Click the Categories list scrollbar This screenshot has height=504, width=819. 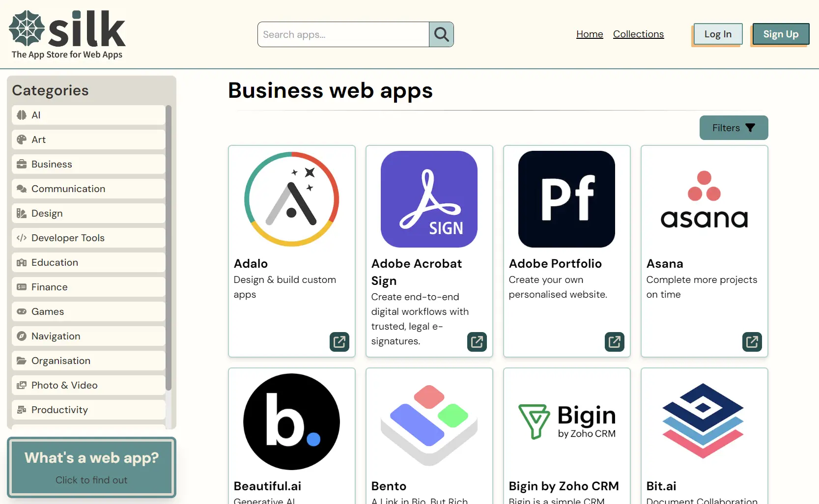169,248
